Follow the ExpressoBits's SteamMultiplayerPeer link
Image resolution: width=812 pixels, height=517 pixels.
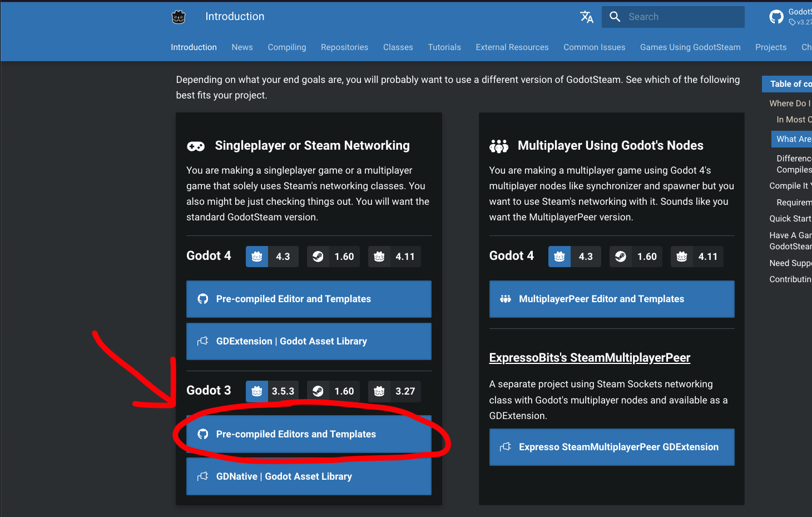pos(590,358)
